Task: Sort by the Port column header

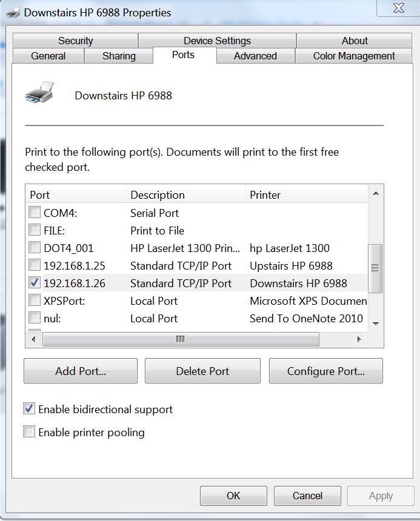Action: [x=76, y=194]
